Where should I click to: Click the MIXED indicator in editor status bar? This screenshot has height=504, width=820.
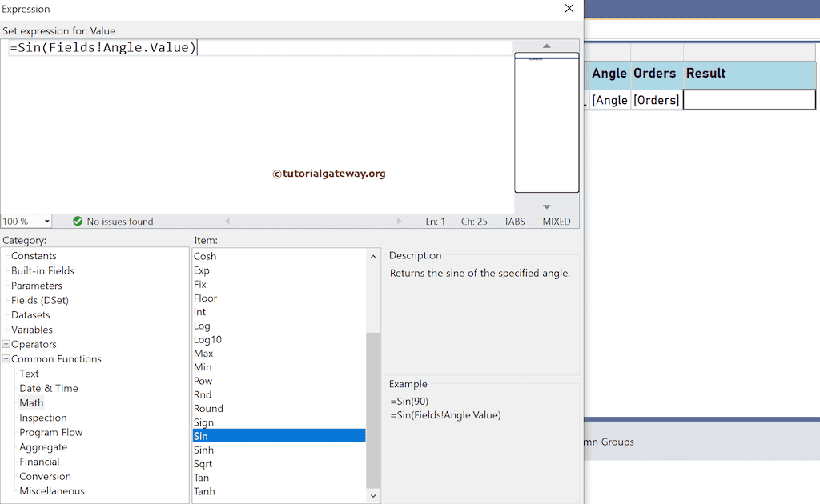click(x=557, y=222)
